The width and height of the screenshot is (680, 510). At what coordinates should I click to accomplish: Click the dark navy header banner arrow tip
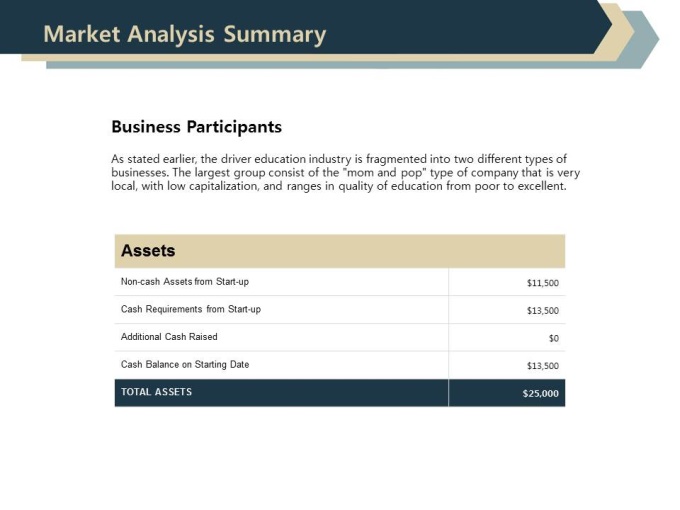point(604,26)
